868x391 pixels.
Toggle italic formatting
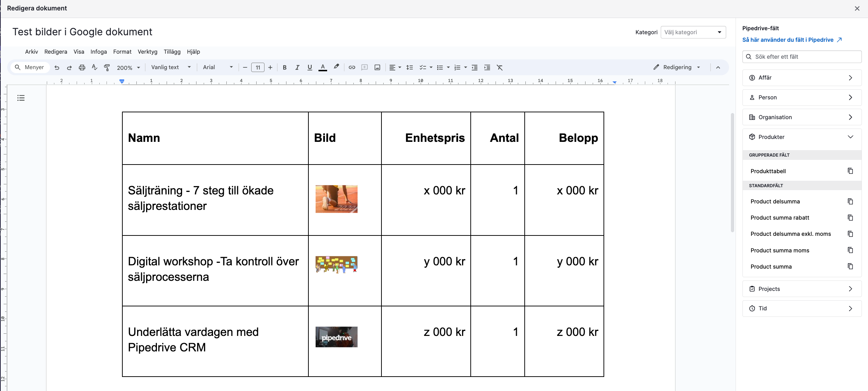point(297,67)
